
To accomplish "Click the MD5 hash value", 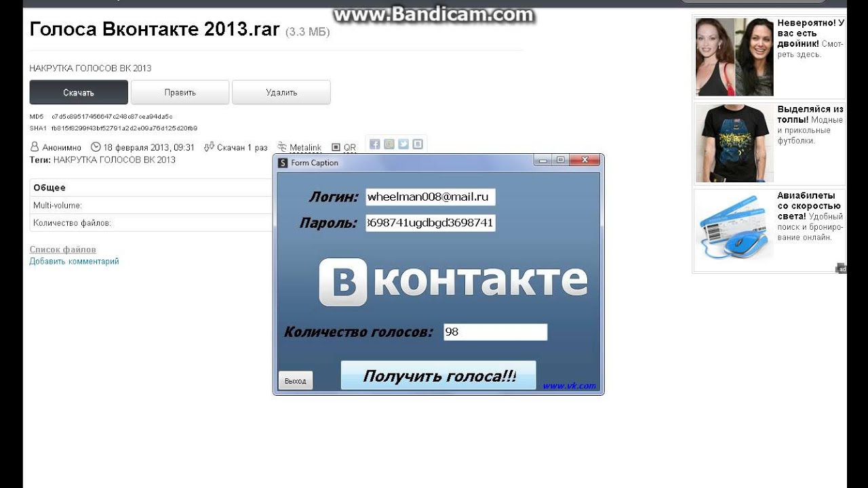I will (112, 117).
